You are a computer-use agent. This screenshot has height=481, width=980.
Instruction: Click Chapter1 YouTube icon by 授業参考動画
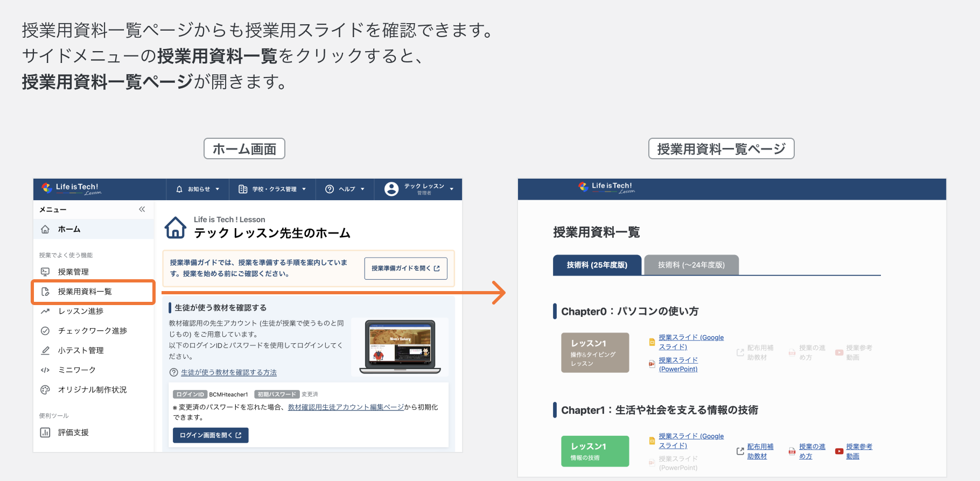(839, 451)
